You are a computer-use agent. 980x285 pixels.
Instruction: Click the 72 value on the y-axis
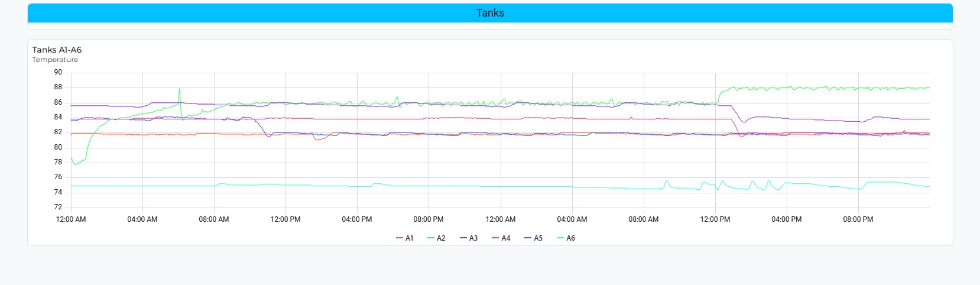pyautogui.click(x=58, y=207)
